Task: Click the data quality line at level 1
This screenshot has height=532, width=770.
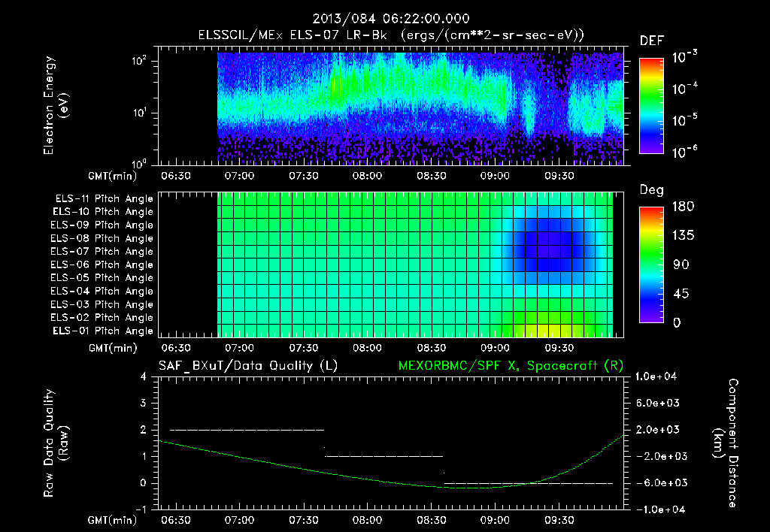Action: click(x=383, y=456)
